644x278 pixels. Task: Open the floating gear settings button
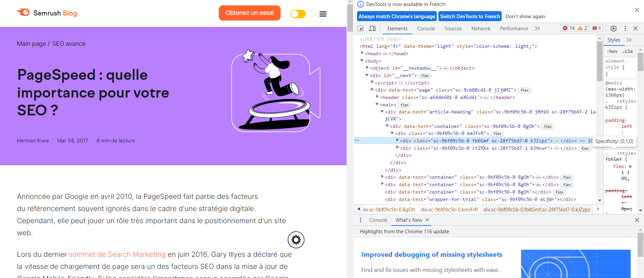pyautogui.click(x=296, y=240)
